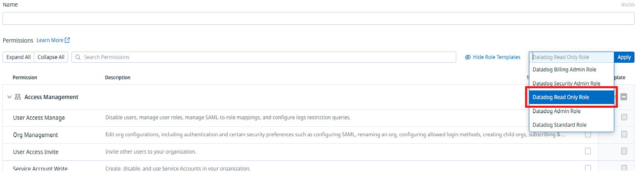Click the magnifier icon in Search Permissions
644x180 pixels.
click(78, 57)
